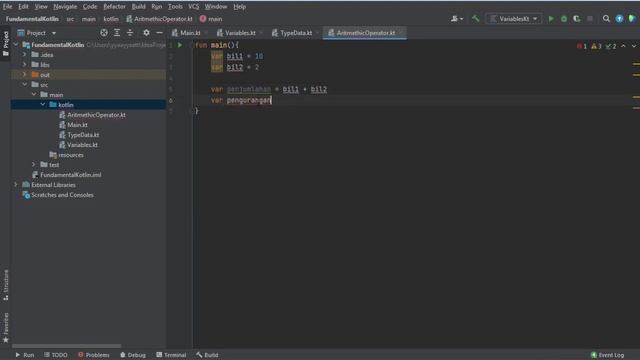Expand the test folder
Image resolution: width=640 pixels, height=360 pixels.
(34, 164)
